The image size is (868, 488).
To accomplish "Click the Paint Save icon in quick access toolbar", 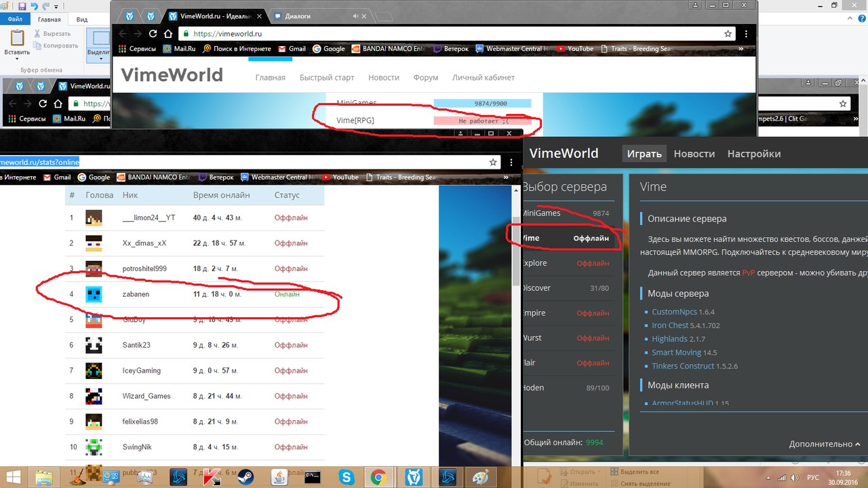I will click(x=22, y=6).
